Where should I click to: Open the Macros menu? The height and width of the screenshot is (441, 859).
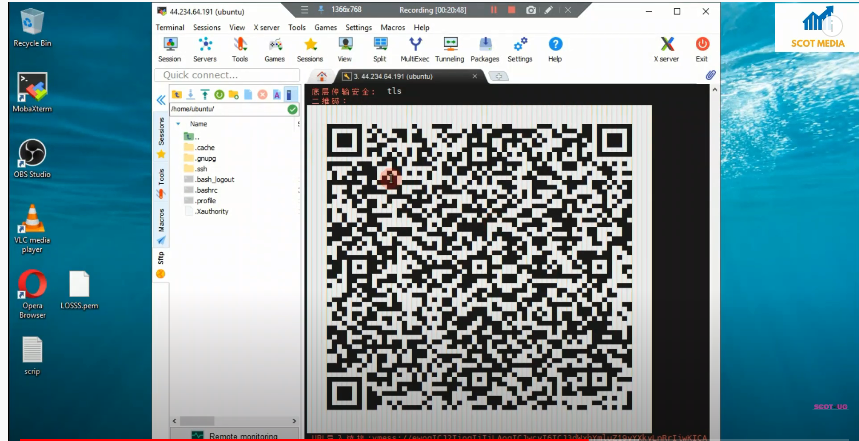tap(393, 27)
